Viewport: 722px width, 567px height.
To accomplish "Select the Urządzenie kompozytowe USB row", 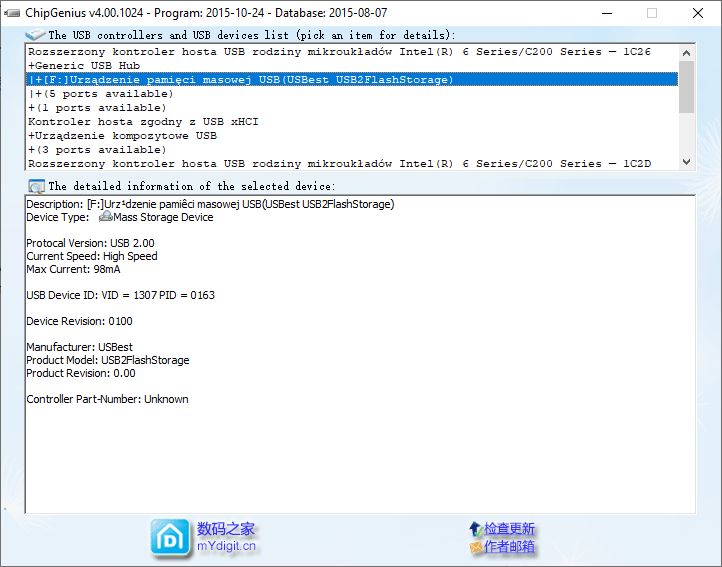I will [x=352, y=135].
